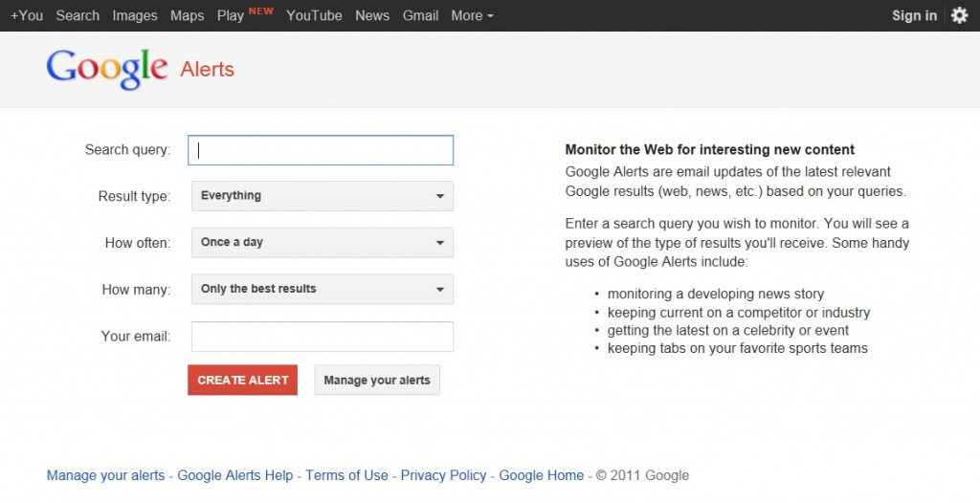Viewport: 980px width, 503px height.
Task: Open the How often Once a day dropdown
Action: [x=323, y=243]
